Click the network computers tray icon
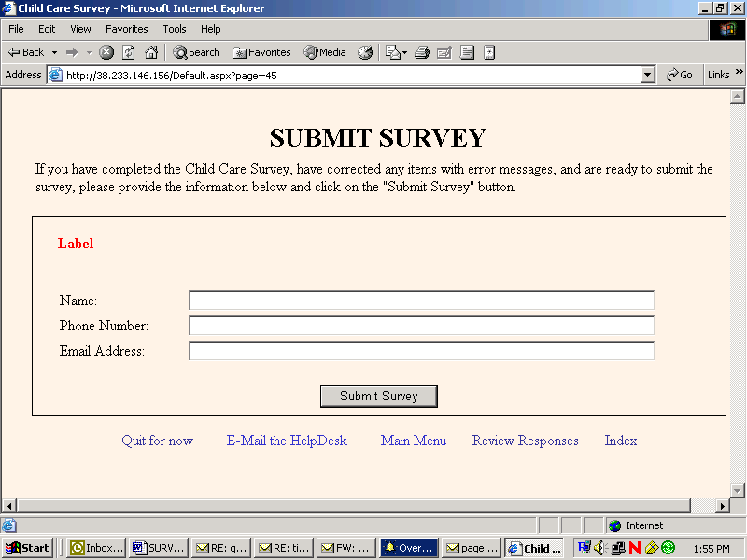747x560 pixels. (x=618, y=548)
